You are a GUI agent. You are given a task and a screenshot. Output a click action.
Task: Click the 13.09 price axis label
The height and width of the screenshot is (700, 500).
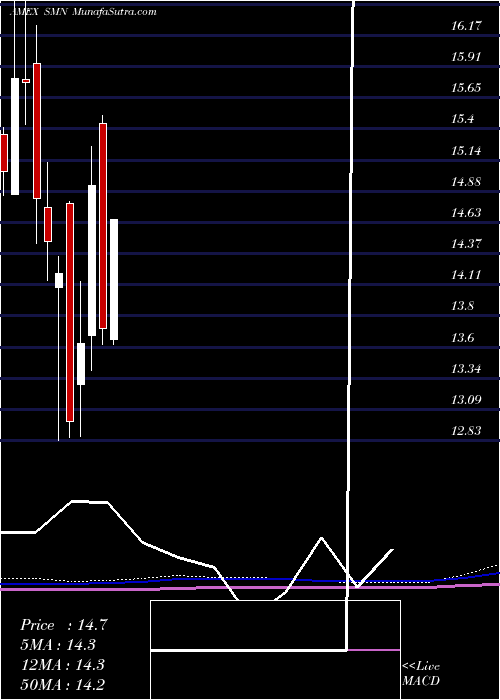pos(467,399)
